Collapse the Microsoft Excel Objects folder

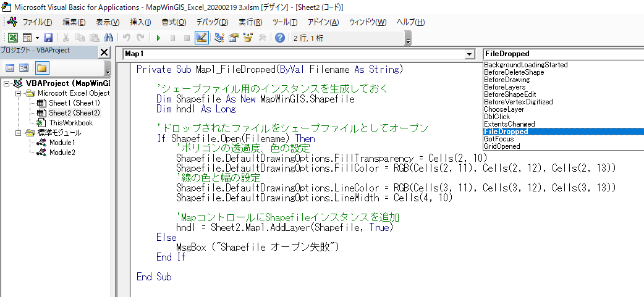pyautogui.click(x=18, y=93)
